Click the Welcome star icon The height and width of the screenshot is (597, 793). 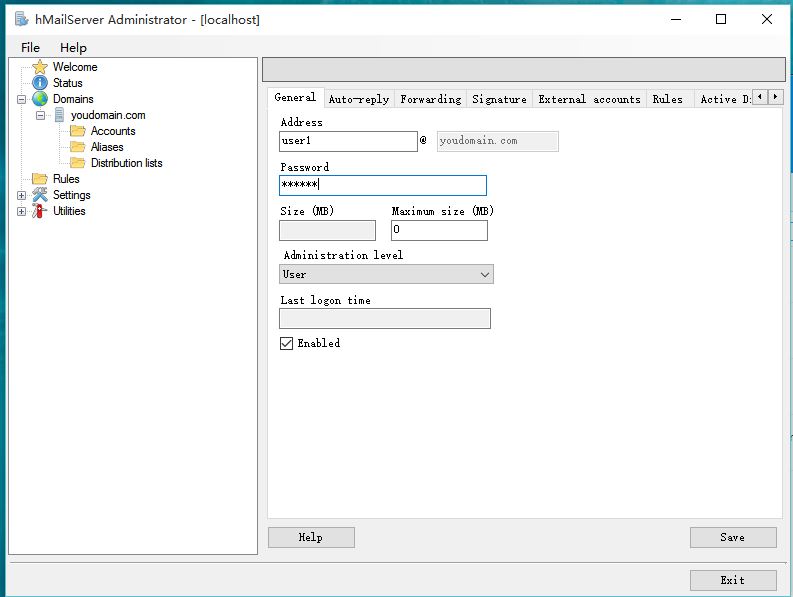pos(39,67)
